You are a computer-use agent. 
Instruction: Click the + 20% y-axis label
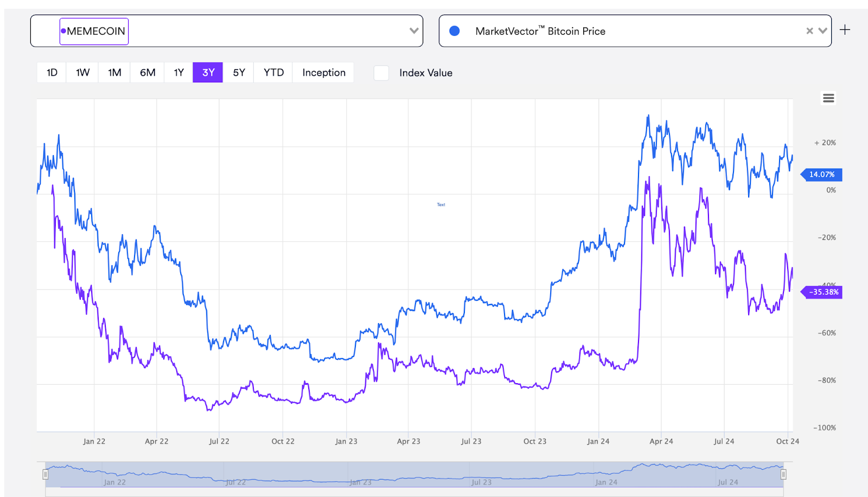(x=825, y=143)
